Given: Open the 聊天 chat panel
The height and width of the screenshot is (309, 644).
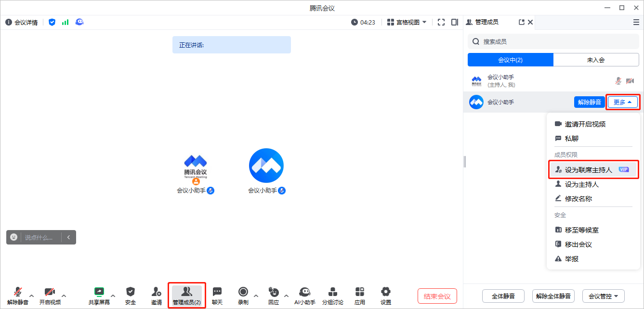Looking at the screenshot, I should point(217,296).
